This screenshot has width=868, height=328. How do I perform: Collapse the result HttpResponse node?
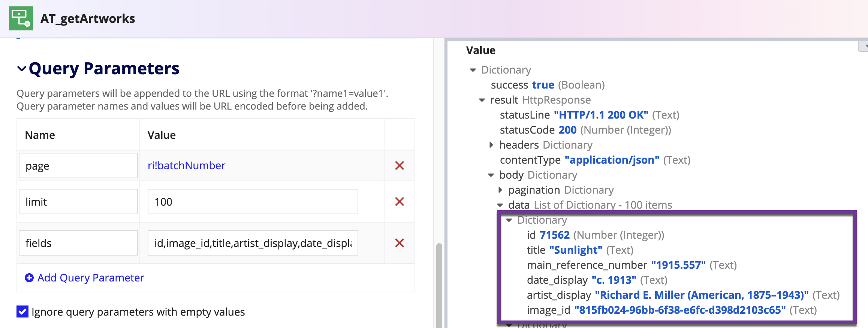[x=482, y=100]
